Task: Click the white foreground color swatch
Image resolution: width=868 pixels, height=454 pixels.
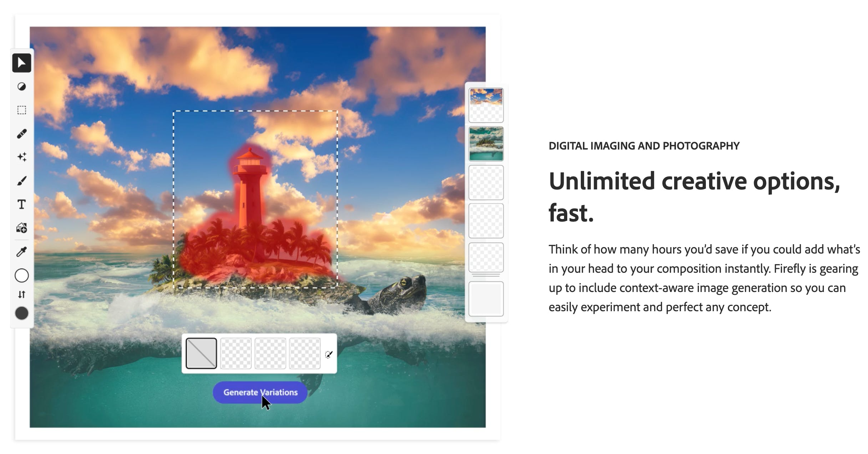Action: pyautogui.click(x=22, y=276)
